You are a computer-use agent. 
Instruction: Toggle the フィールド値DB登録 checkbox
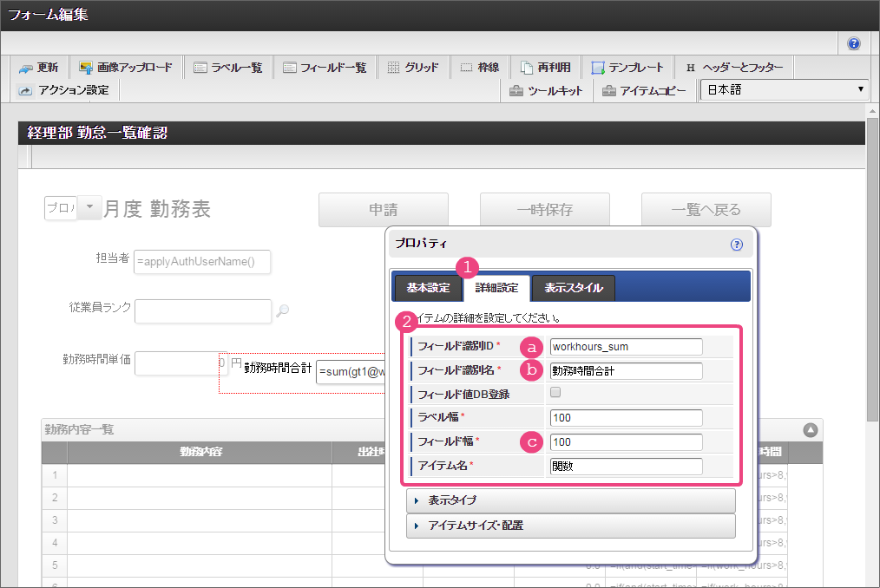coord(556,393)
